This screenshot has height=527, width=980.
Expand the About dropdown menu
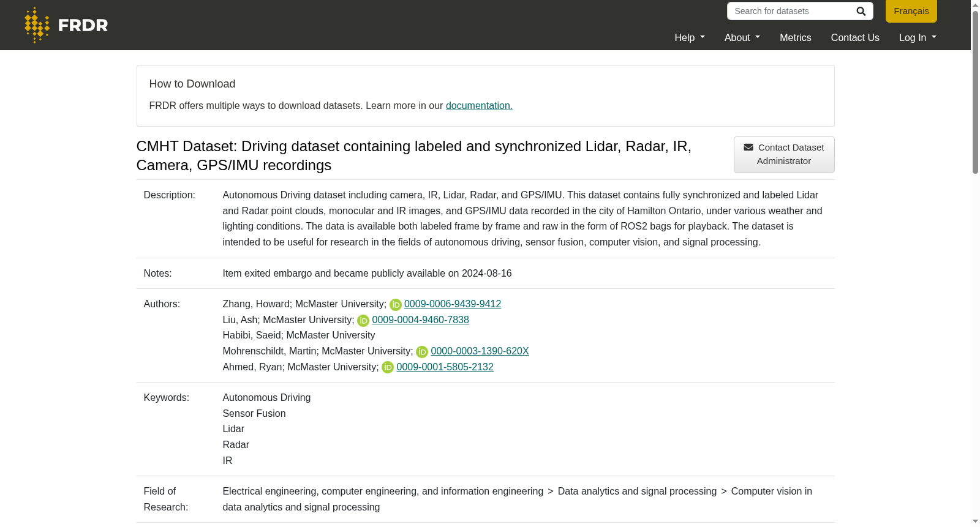coord(742,37)
